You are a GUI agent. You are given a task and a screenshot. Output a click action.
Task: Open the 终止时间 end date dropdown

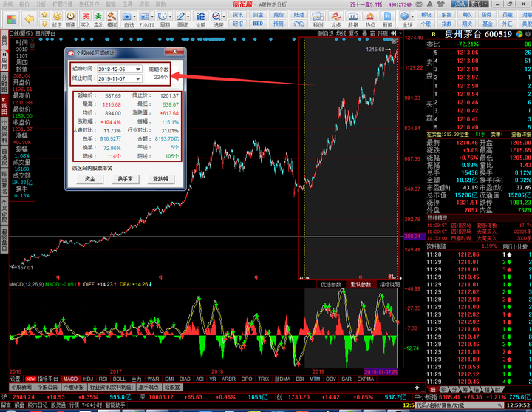[x=137, y=79]
